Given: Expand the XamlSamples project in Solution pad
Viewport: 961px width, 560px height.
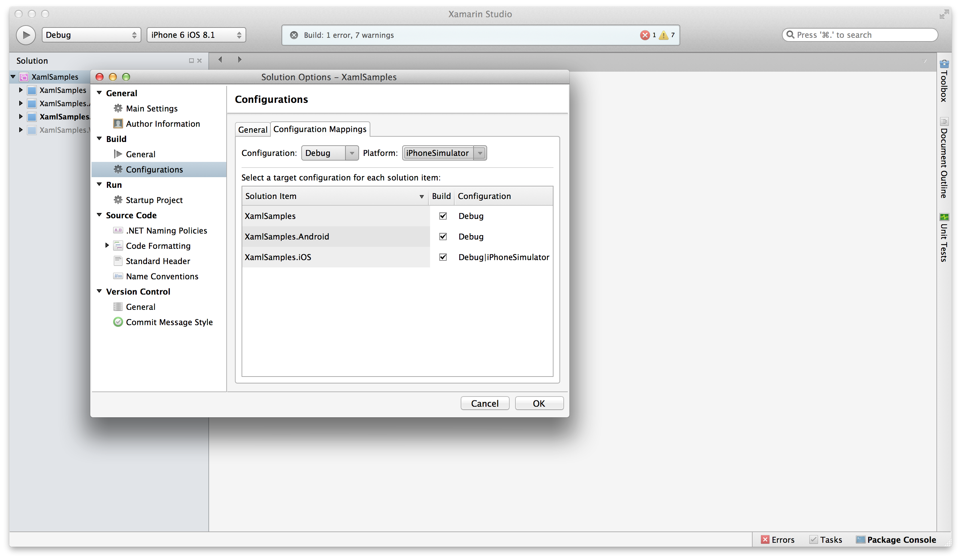Looking at the screenshot, I should tap(20, 90).
